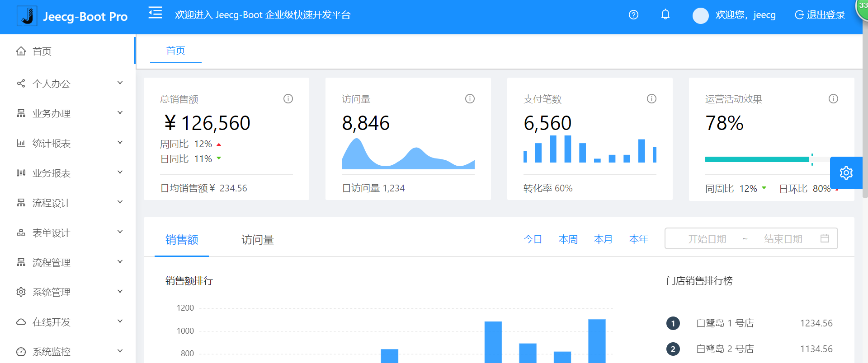Click the 结束日期 end date field
868x363 pixels.
tap(783, 239)
